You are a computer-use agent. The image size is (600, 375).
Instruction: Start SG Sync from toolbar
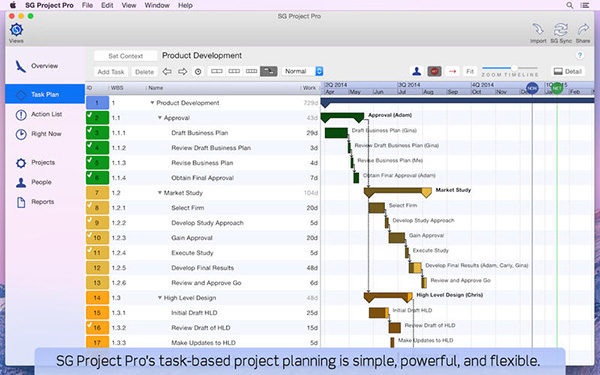pos(561,29)
